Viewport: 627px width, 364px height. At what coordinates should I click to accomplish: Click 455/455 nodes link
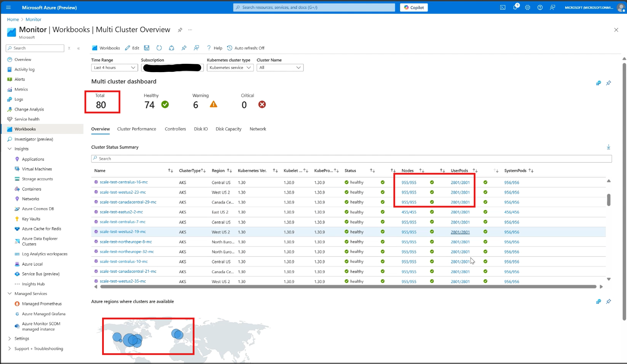[409, 212]
